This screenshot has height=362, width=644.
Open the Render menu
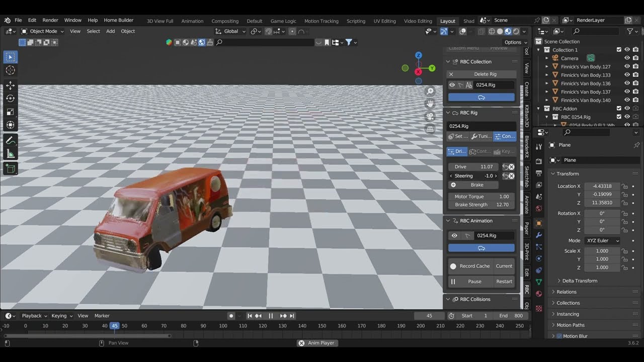pyautogui.click(x=50, y=20)
